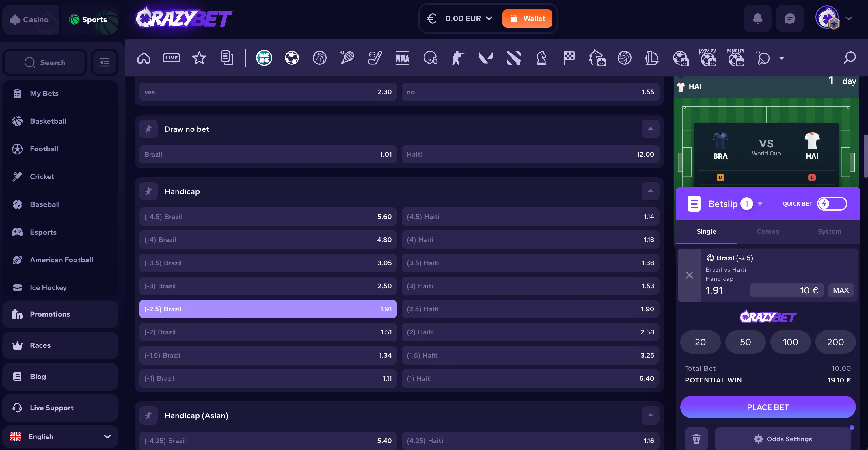Image resolution: width=868 pixels, height=450 pixels.
Task: Edit the 10 € stake field
Action: pyautogui.click(x=787, y=290)
